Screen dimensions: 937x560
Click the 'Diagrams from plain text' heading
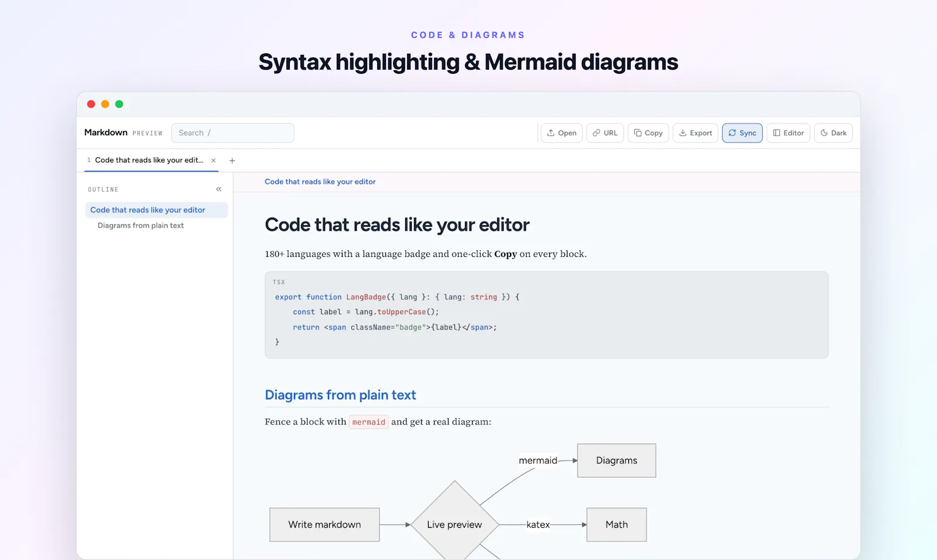(340, 395)
